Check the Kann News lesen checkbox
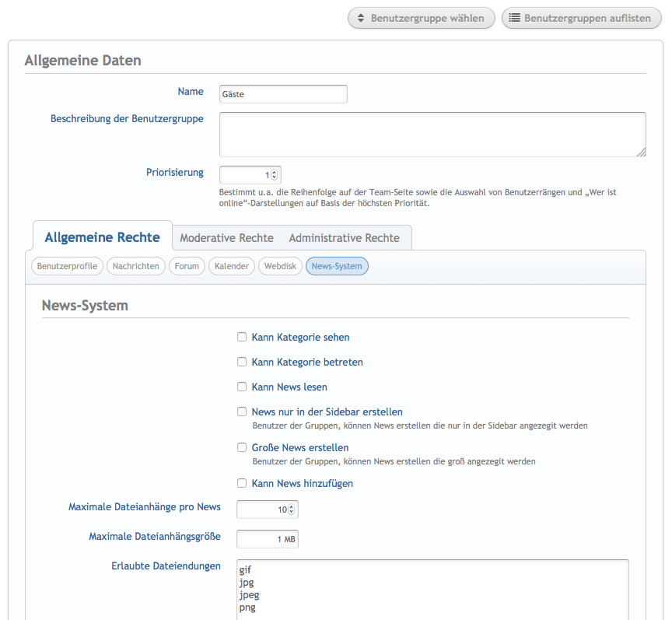672x620 pixels. [242, 387]
